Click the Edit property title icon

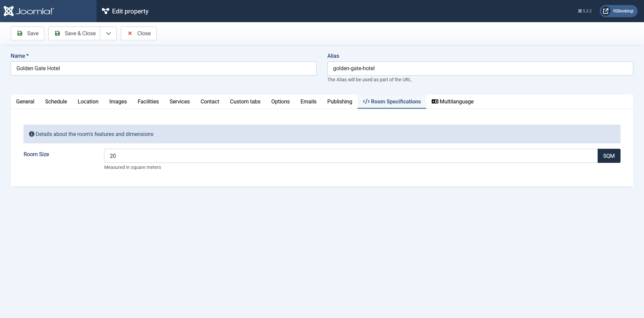tap(106, 11)
